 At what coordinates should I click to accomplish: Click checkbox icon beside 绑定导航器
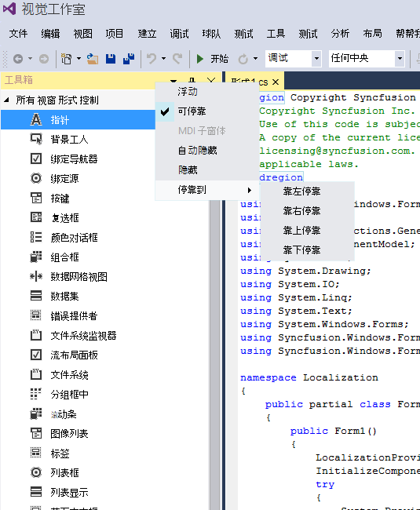click(36, 158)
